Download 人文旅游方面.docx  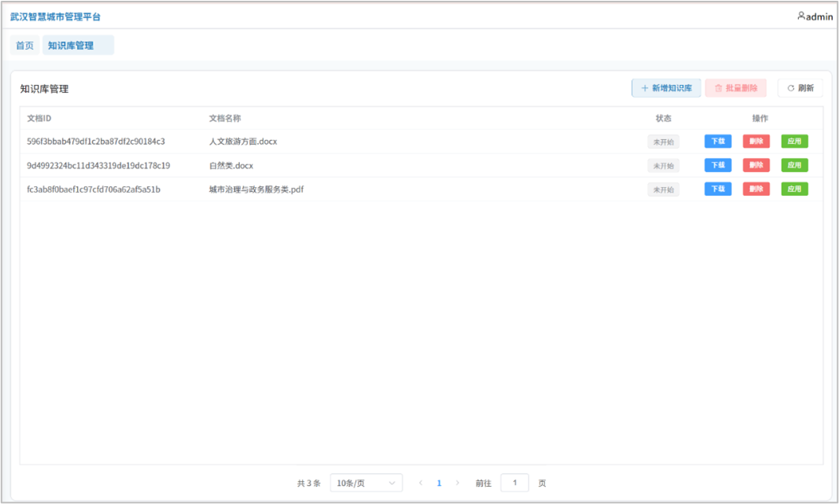(717, 142)
